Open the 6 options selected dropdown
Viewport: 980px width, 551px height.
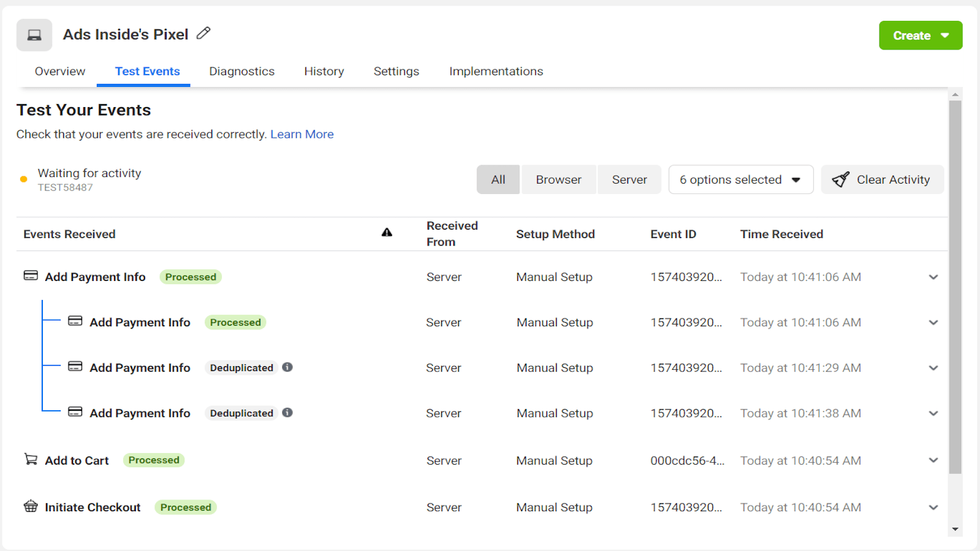click(740, 179)
